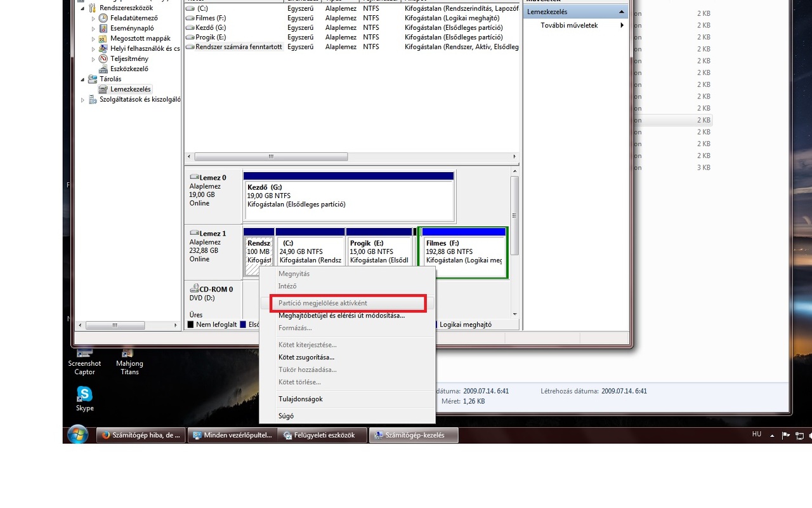This screenshot has width=812, height=508.
Task: Select the Eseménynapló icon in the tree
Action: tap(103, 28)
